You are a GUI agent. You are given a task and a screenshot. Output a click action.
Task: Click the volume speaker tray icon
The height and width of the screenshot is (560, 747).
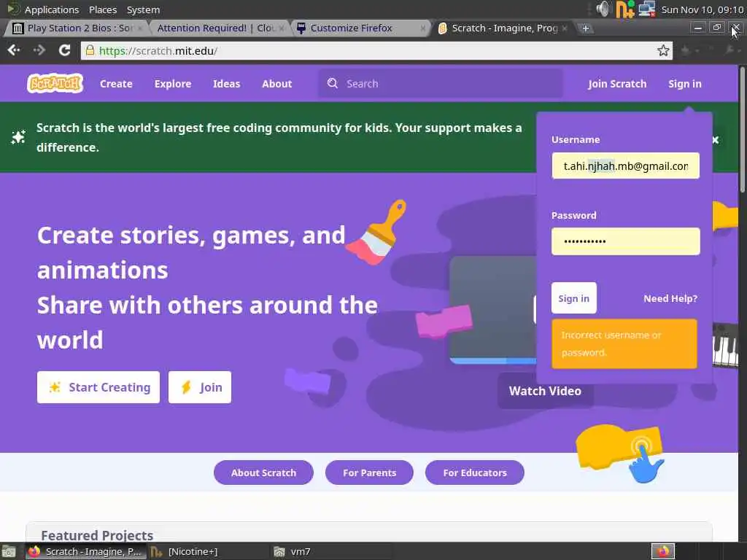coord(603,9)
